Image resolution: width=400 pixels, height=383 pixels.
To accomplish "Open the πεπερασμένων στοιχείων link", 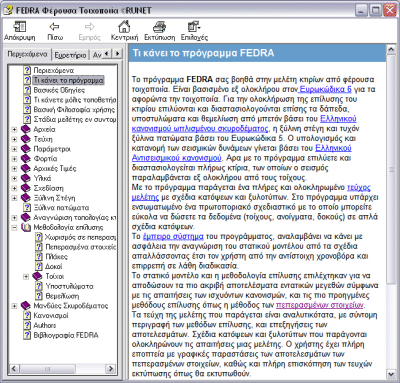I will [x=320, y=305].
